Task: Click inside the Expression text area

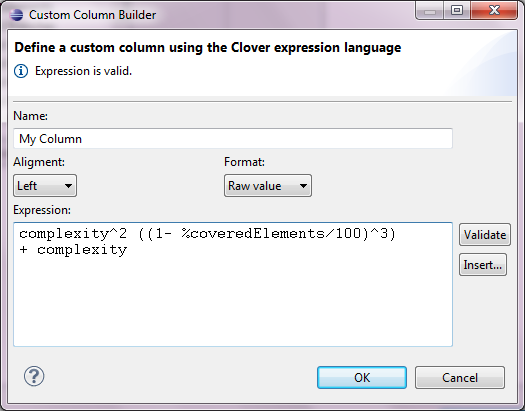Action: [x=233, y=284]
